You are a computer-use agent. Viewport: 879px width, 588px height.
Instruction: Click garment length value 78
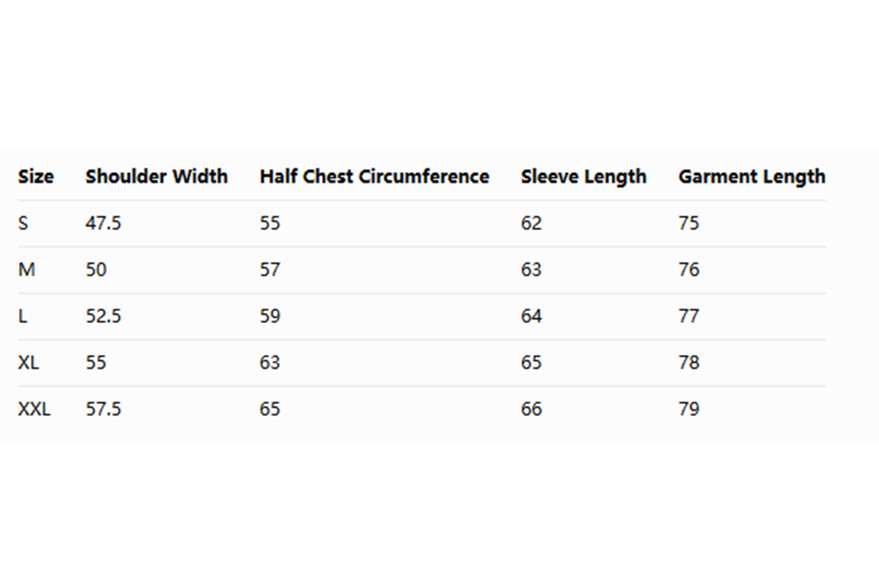(689, 363)
